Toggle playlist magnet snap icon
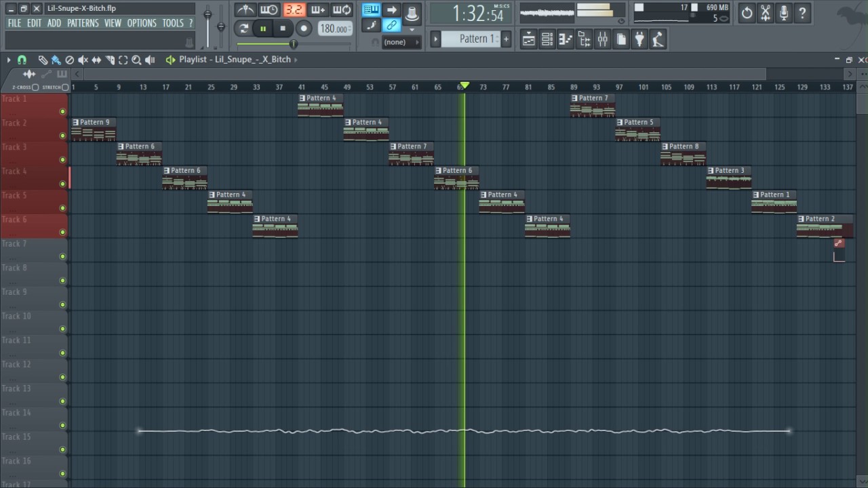The width and height of the screenshot is (868, 488). coord(22,60)
